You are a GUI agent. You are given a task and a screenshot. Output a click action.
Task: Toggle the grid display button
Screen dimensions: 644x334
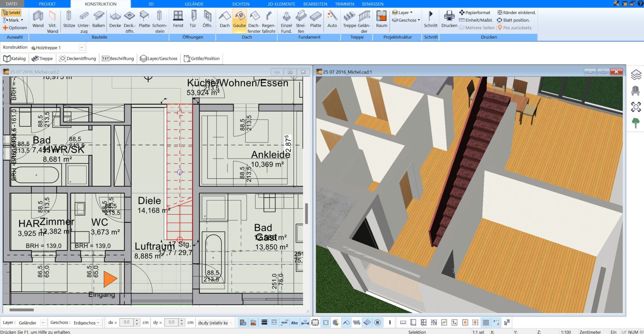coord(486,322)
